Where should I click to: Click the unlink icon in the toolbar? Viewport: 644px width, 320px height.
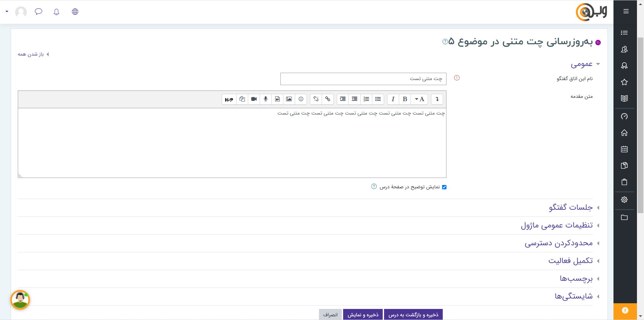tap(316, 99)
